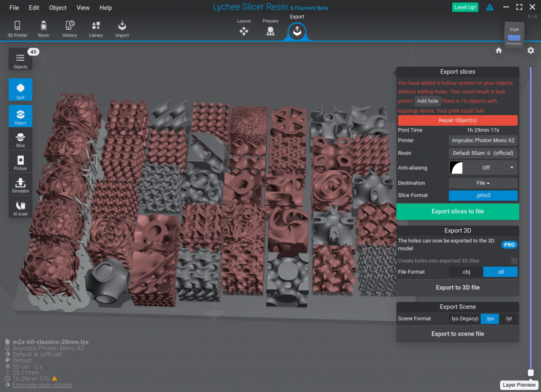Screen dimensions: 541x392
Task: Click the Level Up! button
Action: pos(465,7)
